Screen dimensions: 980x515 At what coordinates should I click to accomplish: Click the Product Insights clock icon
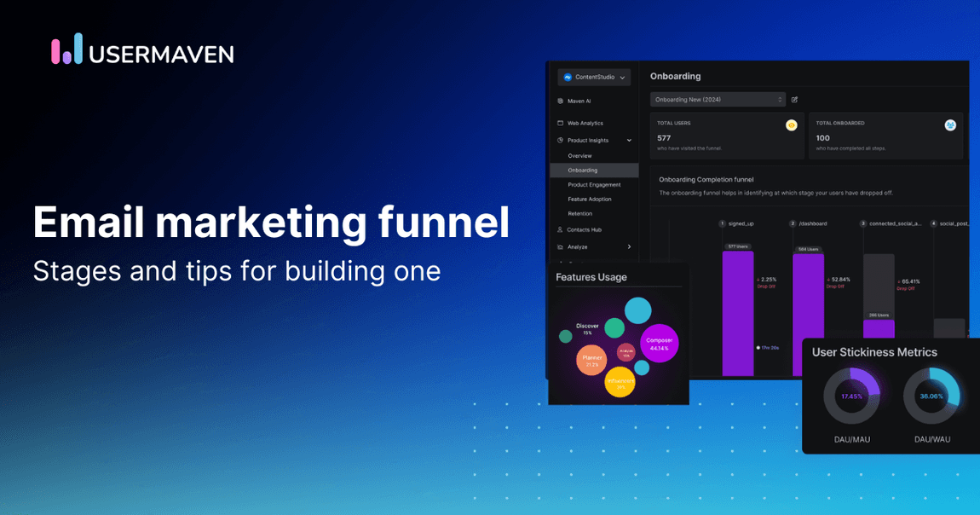(x=559, y=141)
